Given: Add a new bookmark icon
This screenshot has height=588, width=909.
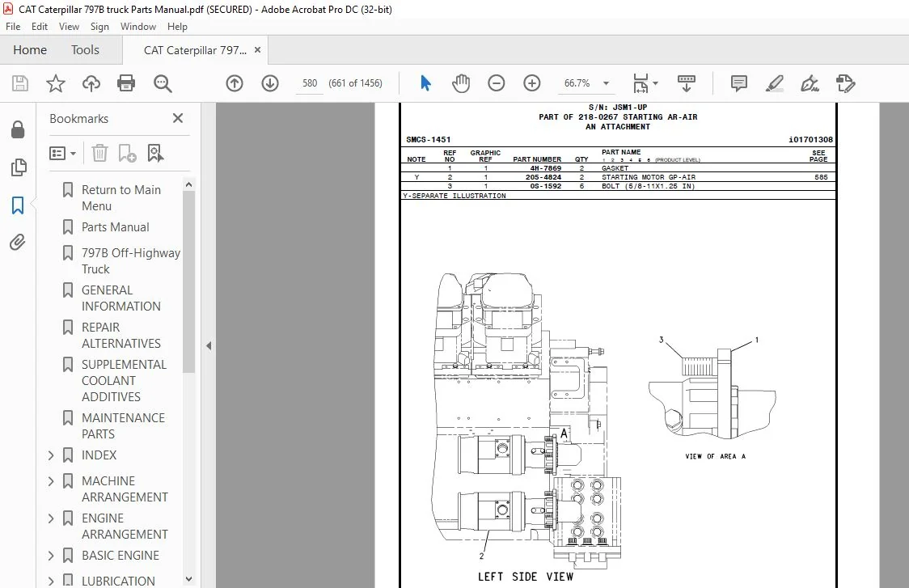Looking at the screenshot, I should click(x=127, y=153).
